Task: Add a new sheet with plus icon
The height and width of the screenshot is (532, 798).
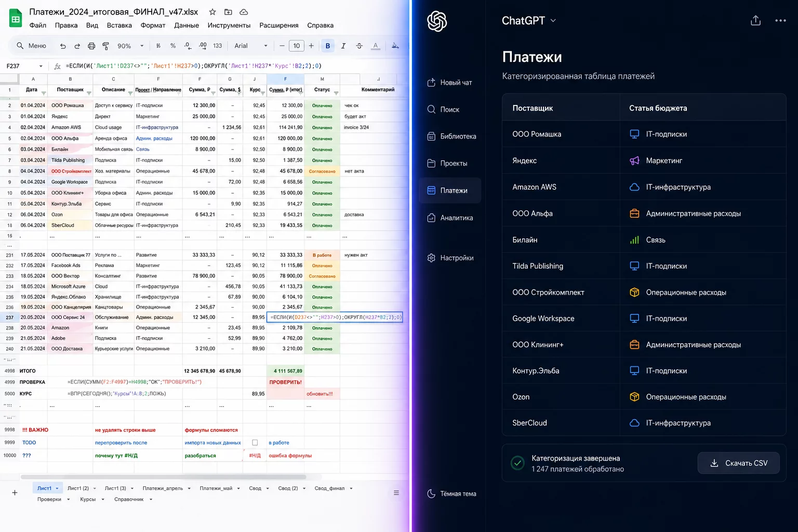Action: (x=15, y=493)
